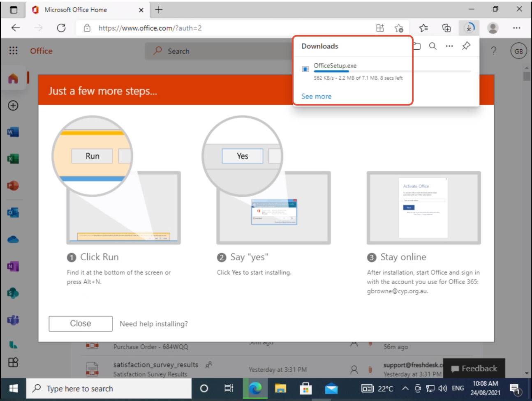Click the Office brand link

coord(41,51)
